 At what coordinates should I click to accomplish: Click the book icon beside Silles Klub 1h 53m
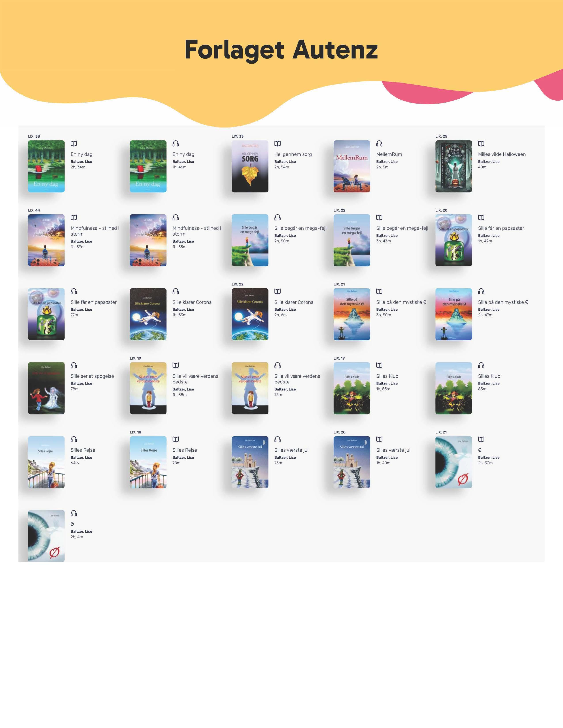click(x=379, y=365)
